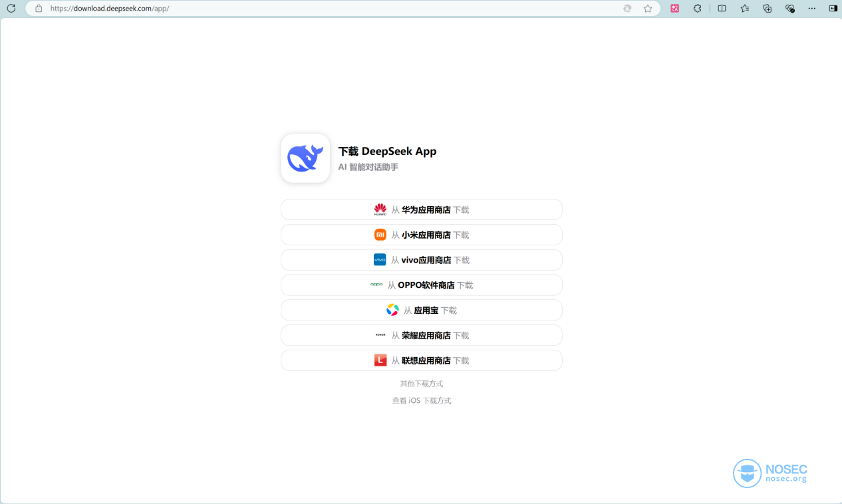842x504 pixels.
Task: Open the Favorites list icon
Action: 745,9
